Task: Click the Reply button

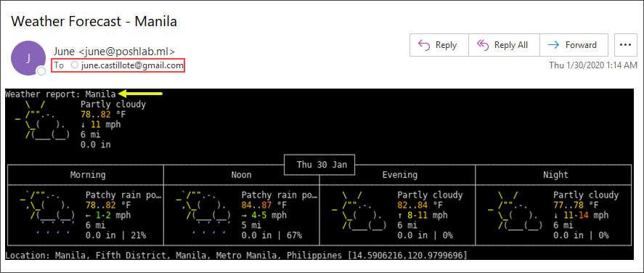Action: coord(439,45)
